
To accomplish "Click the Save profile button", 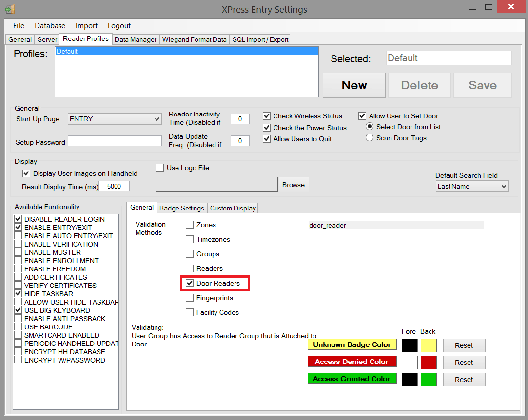I will click(x=483, y=85).
